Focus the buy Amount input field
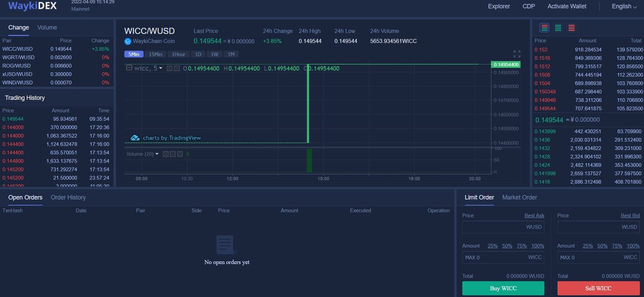 pos(503,257)
